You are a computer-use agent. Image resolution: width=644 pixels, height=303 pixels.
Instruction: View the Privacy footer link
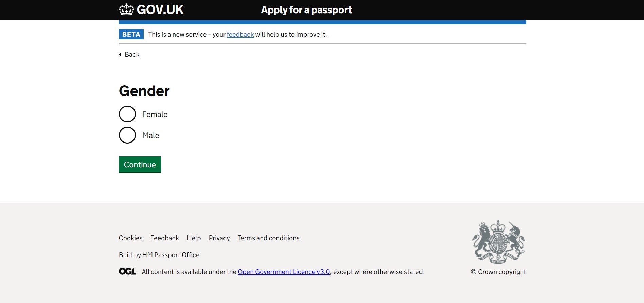(219, 238)
